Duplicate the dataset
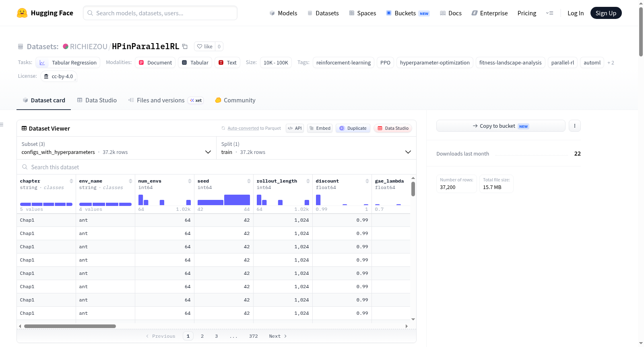The width and height of the screenshot is (644, 347). [x=353, y=128]
